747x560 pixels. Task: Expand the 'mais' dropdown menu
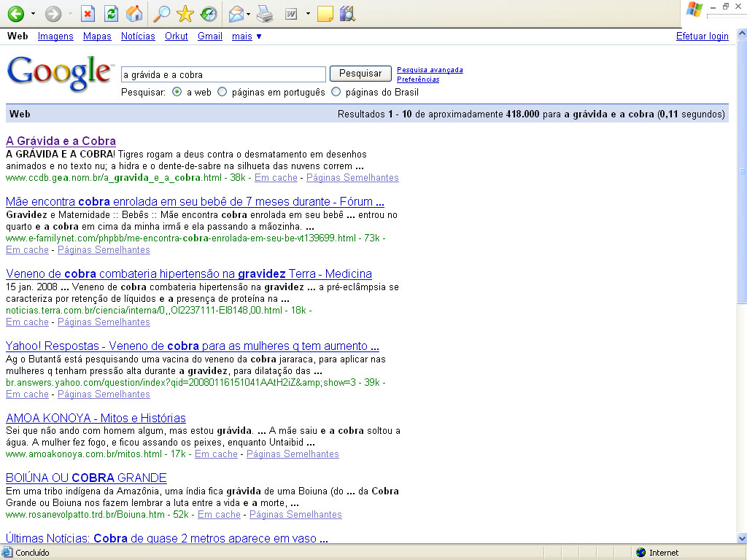pos(247,36)
